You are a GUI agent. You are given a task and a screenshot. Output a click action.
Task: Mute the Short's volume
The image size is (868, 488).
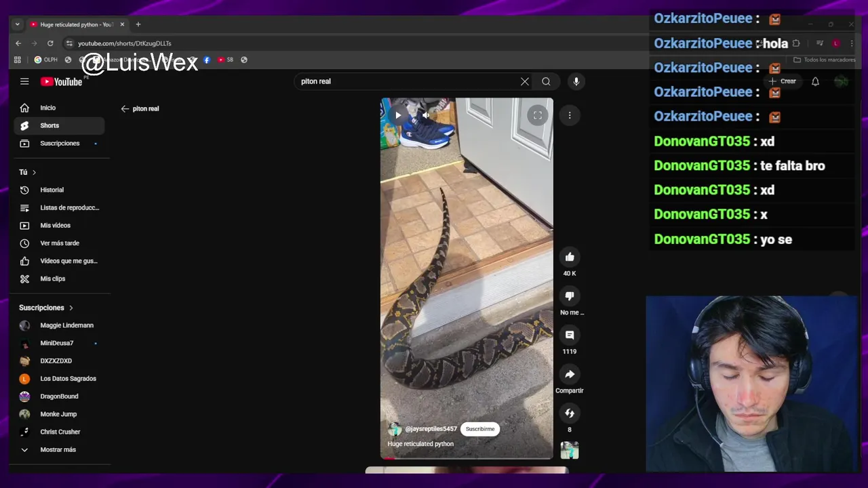425,115
